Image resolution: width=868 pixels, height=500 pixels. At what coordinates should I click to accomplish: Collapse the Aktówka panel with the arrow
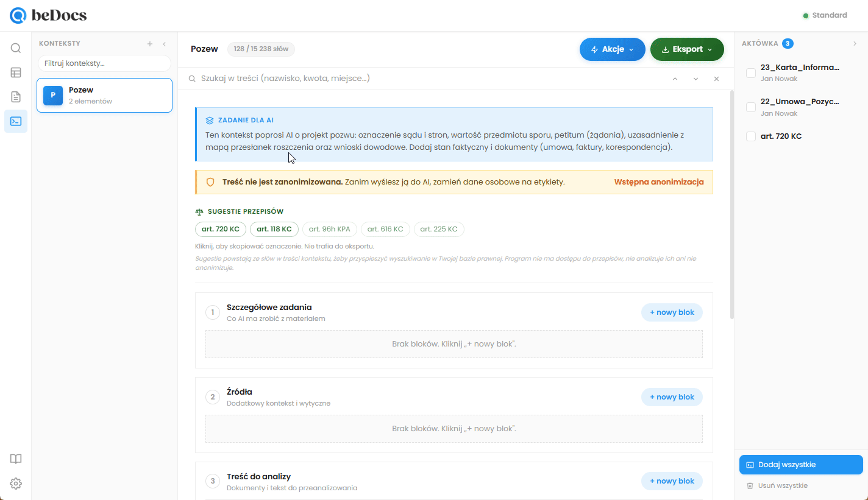coord(855,44)
